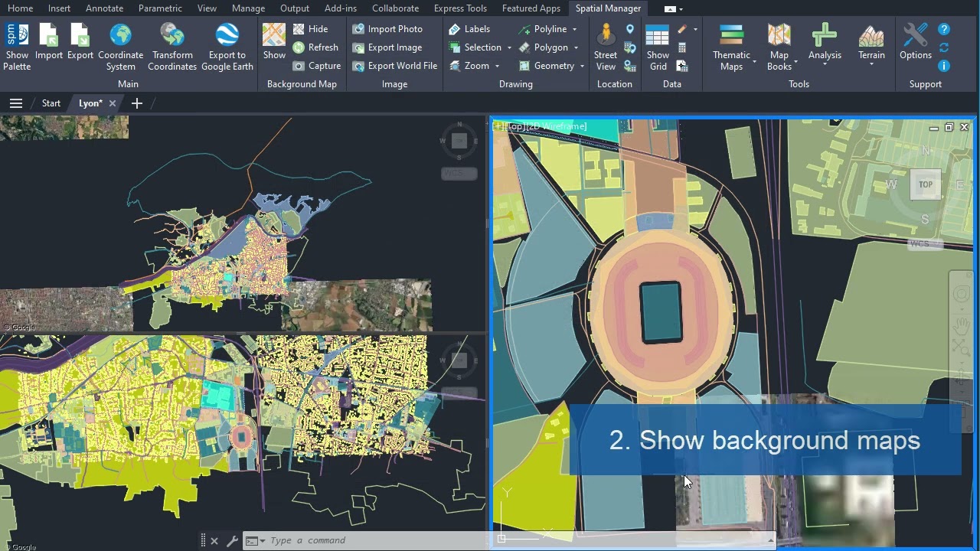980x551 pixels.
Task: Click the second Location panel icon
Action: [x=630, y=47]
